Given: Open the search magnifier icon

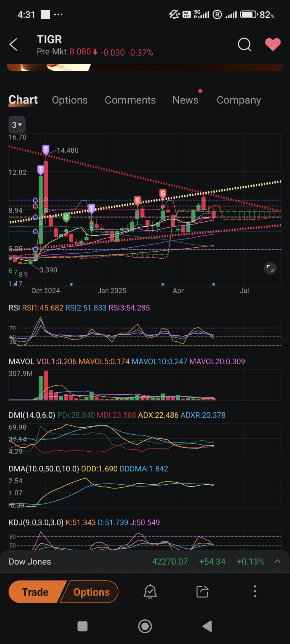Looking at the screenshot, I should point(244,44).
